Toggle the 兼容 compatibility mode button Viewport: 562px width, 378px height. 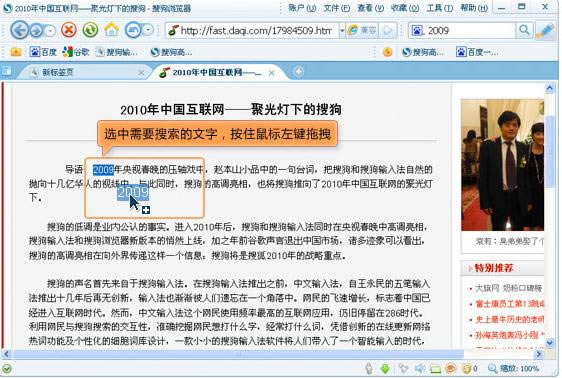[x=362, y=30]
